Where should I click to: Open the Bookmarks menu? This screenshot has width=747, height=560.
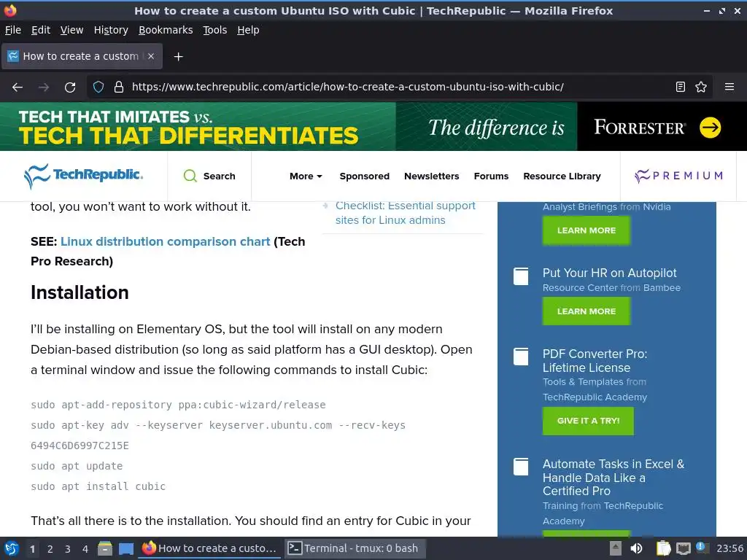[x=166, y=30]
